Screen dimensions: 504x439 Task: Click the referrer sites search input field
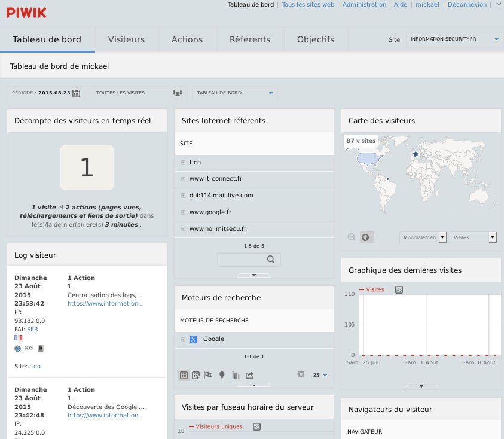242,260
